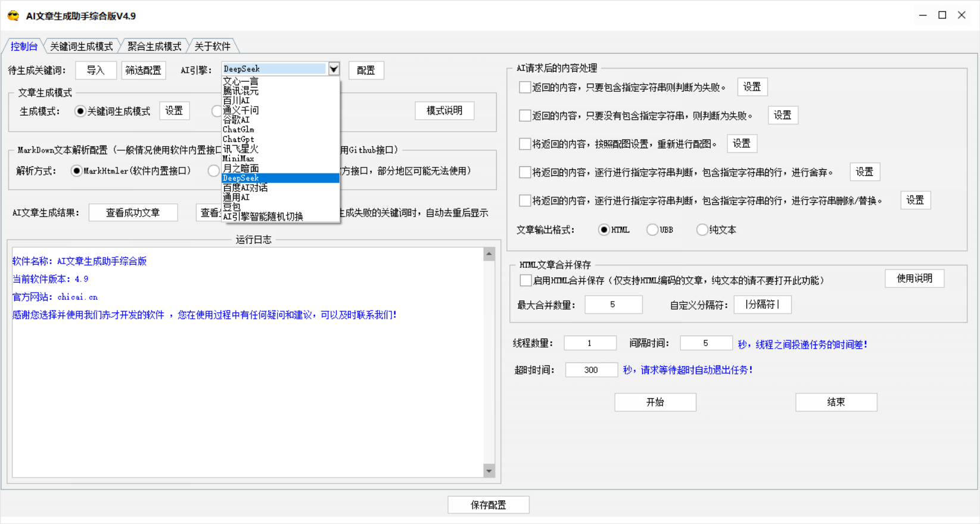
Task: Enable check for 包含指定字符串则判断为失败
Action: pyautogui.click(x=525, y=88)
